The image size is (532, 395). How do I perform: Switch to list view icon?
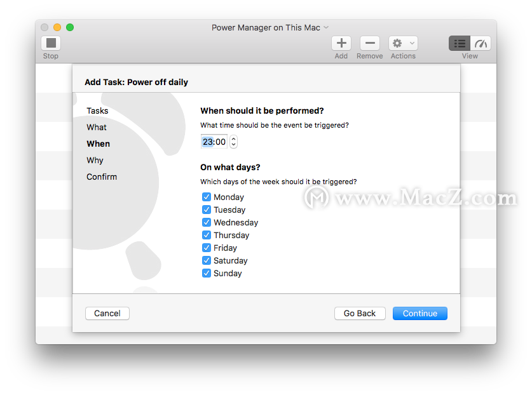point(460,43)
